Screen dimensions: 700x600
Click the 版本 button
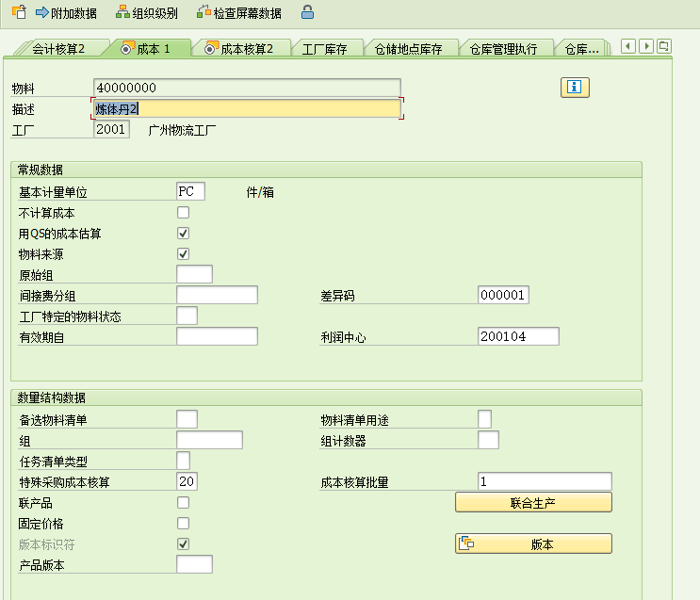[533, 543]
